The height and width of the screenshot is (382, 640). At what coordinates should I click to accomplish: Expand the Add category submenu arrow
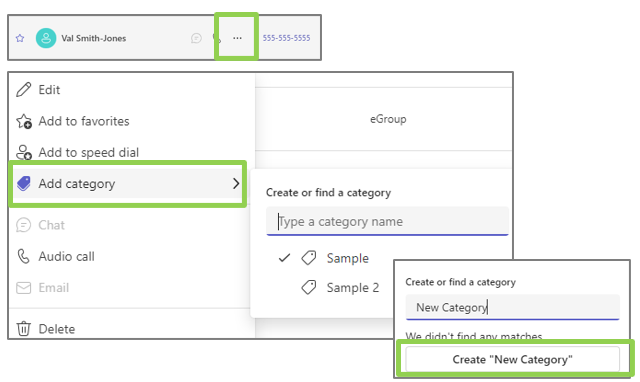click(x=236, y=184)
